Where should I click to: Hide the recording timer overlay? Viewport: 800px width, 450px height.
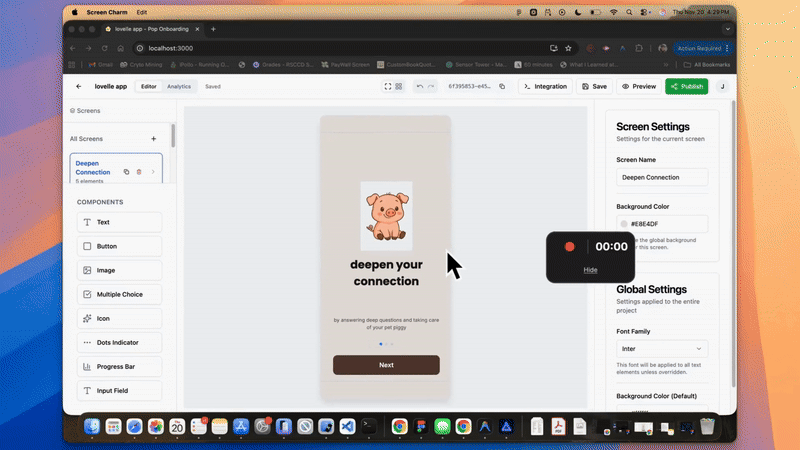(590, 270)
